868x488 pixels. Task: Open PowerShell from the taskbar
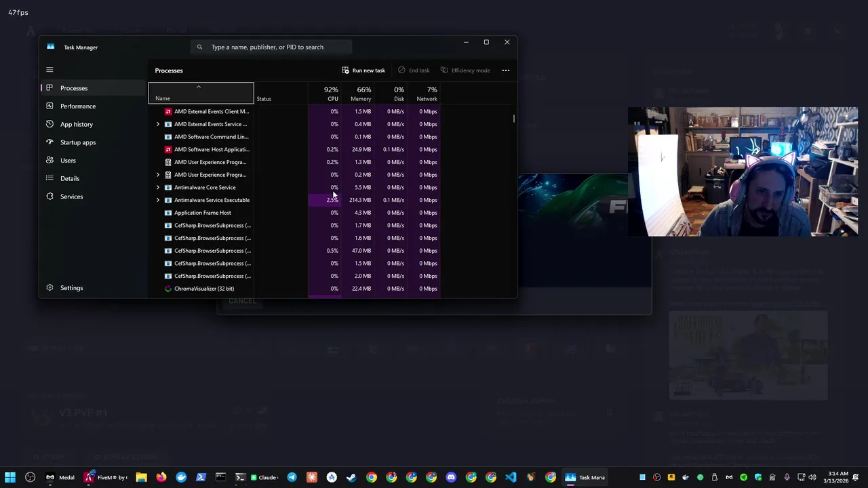pos(201,477)
